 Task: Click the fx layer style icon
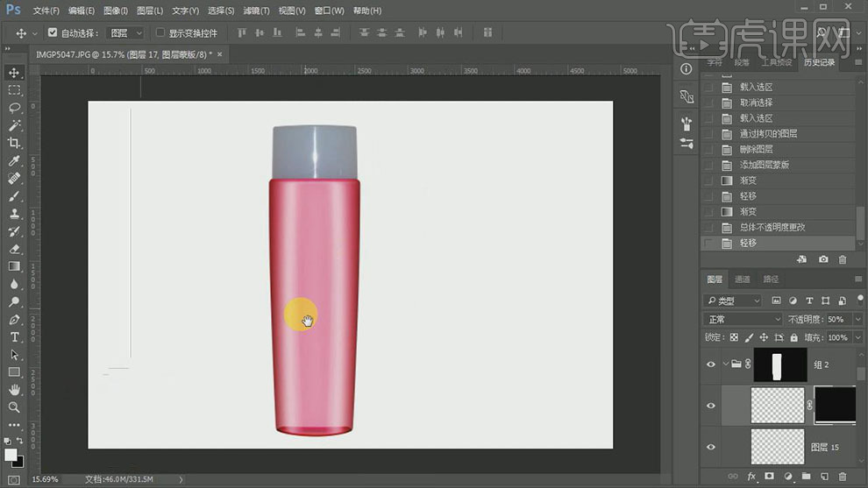click(x=751, y=477)
